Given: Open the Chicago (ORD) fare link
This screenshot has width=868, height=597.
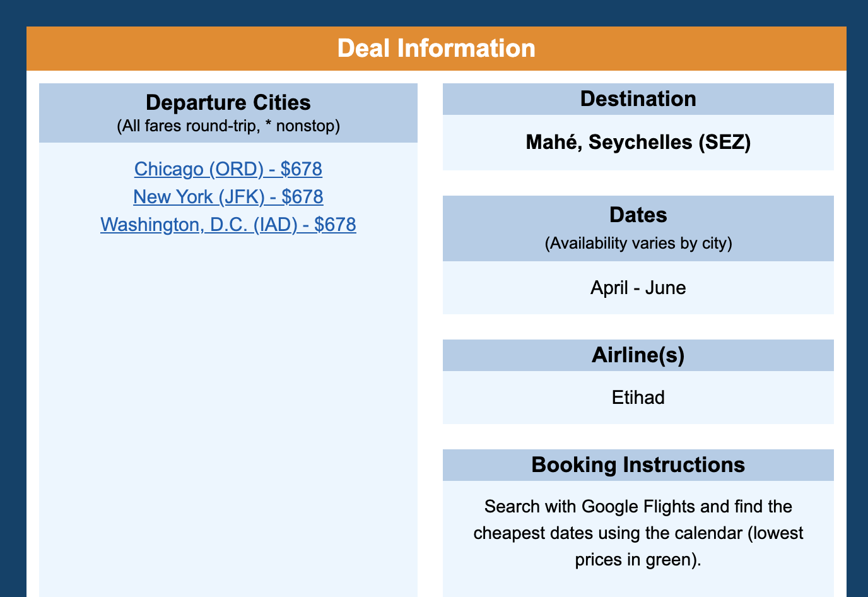Looking at the screenshot, I should (228, 169).
